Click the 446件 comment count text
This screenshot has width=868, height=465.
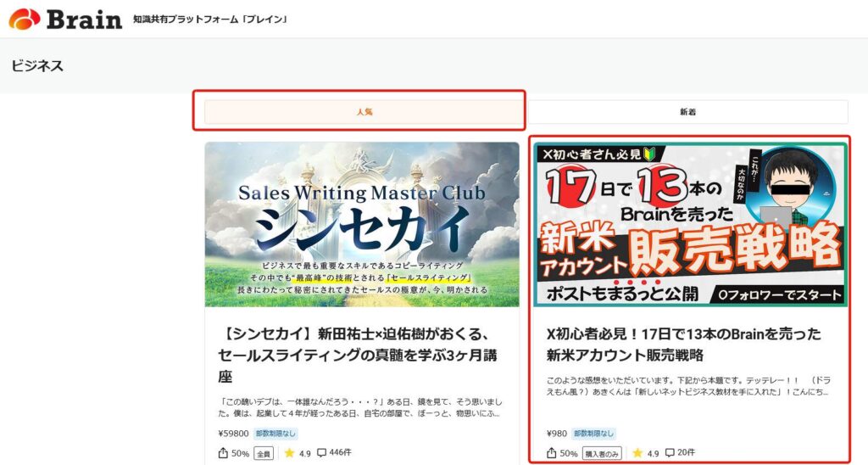click(340, 453)
